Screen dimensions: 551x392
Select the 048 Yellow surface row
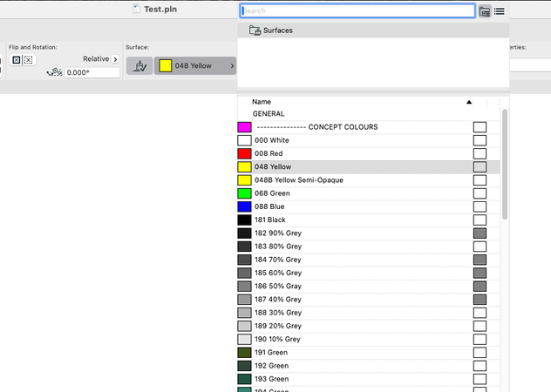(369, 167)
